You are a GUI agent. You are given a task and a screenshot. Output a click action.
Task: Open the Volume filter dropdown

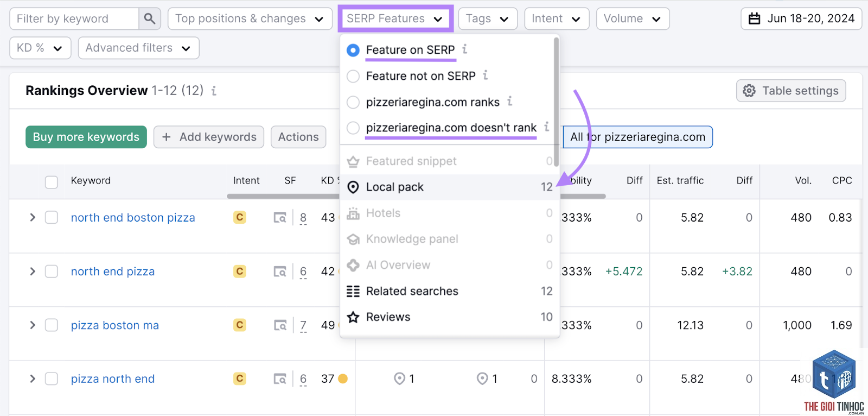[633, 19]
